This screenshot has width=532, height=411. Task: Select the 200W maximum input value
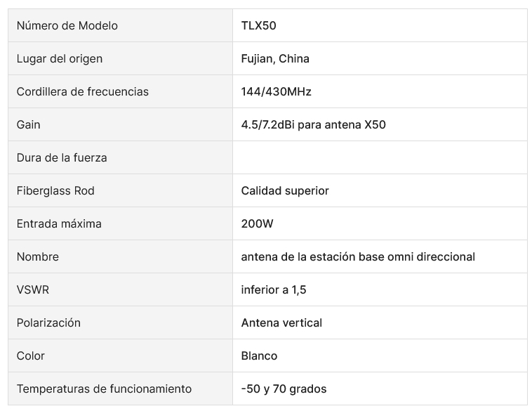[x=256, y=224]
